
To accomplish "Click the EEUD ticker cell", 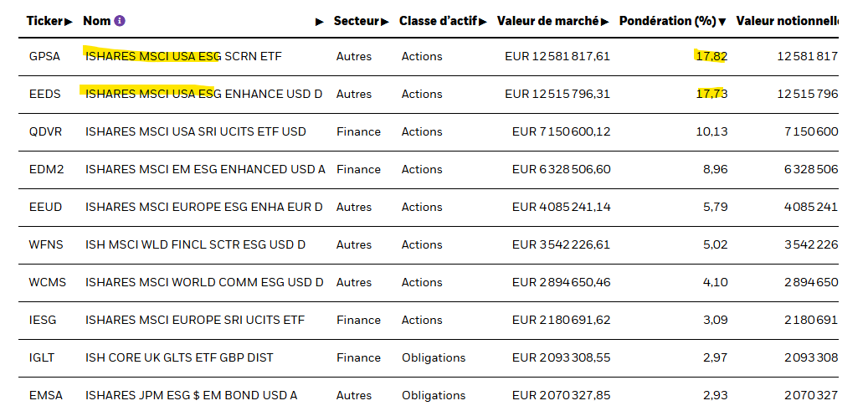I will pos(45,207).
